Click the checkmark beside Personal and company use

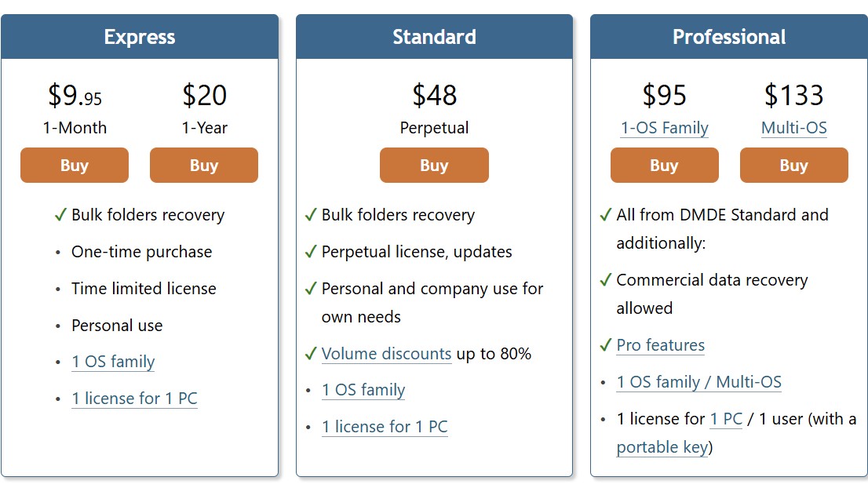tap(310, 289)
